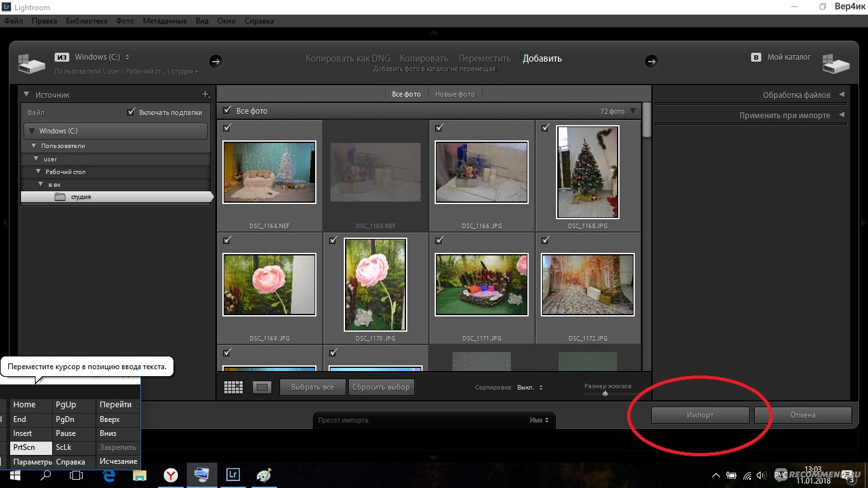The image size is (868, 488).
Task: Click the thumbnail grid vertical scrollbar
Action: click(647, 120)
